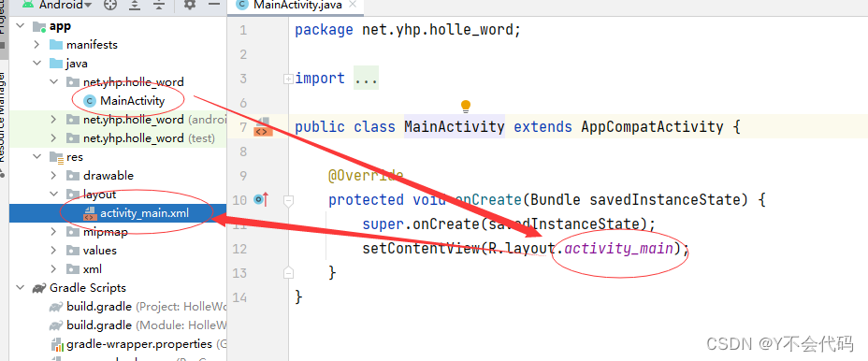Click the Android robot icon in the panel header
Screen dimensions: 868x361
(28, 5)
